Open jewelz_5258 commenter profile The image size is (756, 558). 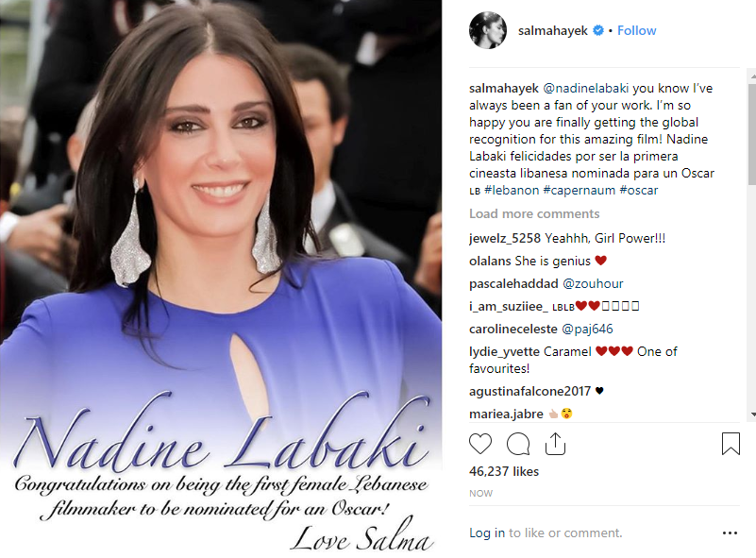(505, 238)
